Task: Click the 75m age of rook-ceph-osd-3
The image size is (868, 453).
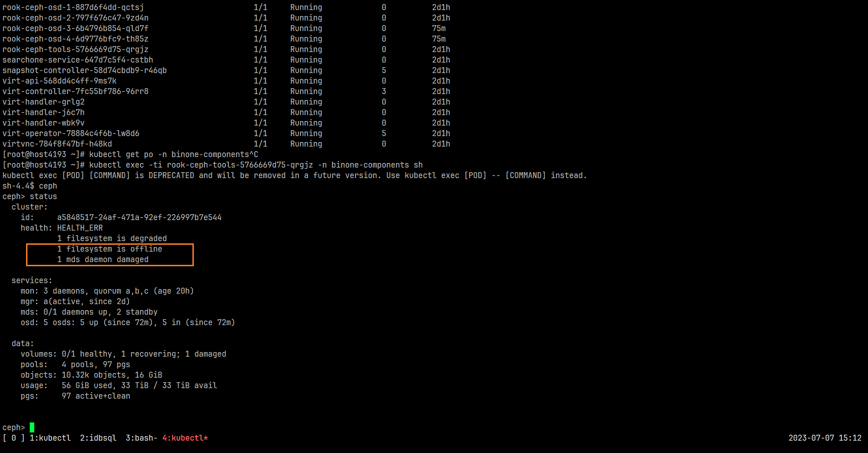Action: click(x=439, y=28)
